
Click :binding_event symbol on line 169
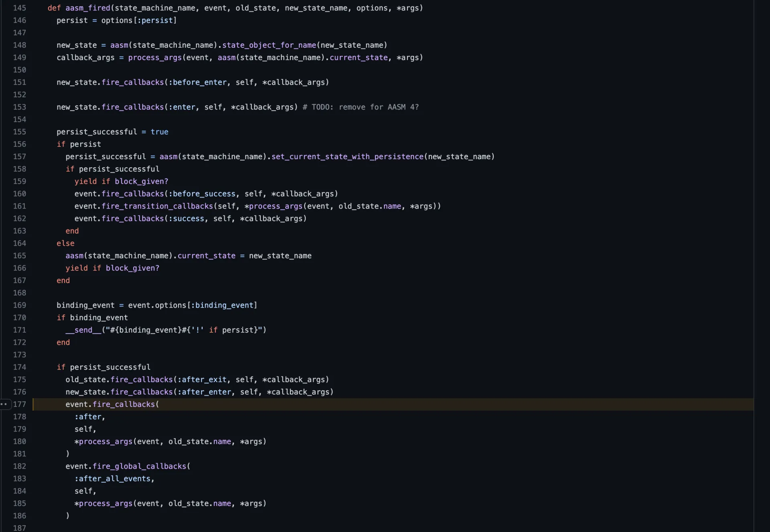(x=222, y=305)
